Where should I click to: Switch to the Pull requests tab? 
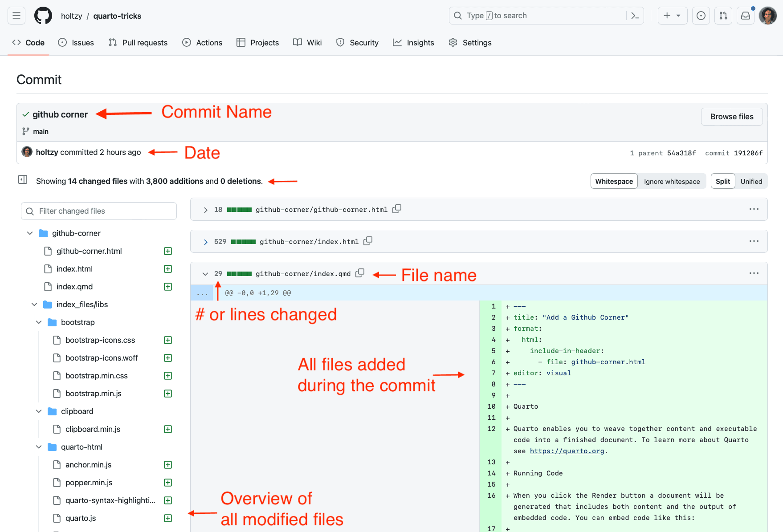(x=138, y=43)
